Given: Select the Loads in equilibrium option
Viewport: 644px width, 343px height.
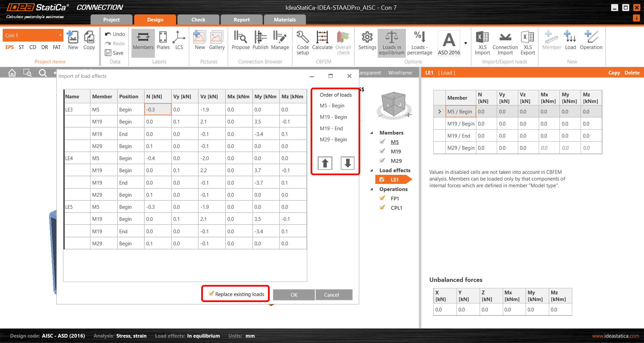Looking at the screenshot, I should point(391,43).
